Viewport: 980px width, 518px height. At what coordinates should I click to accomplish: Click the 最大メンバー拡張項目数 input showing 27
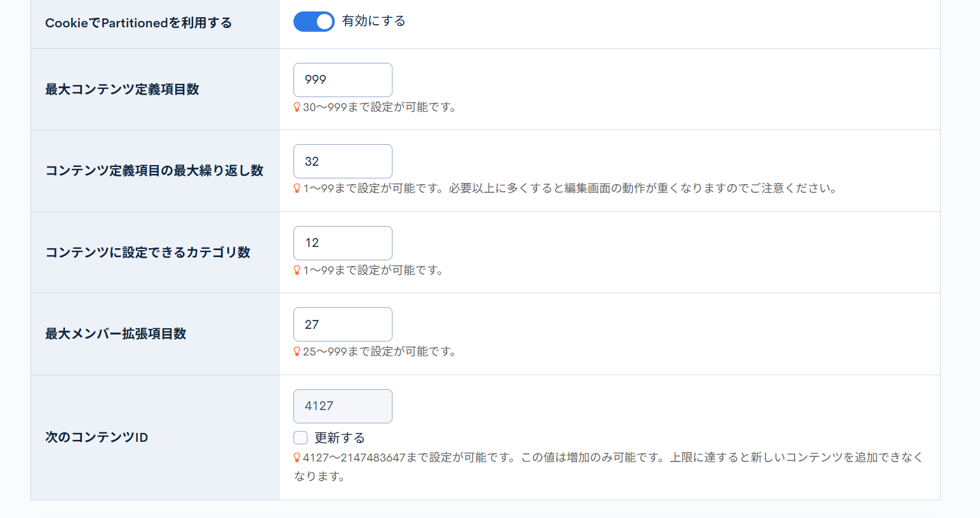pos(343,324)
